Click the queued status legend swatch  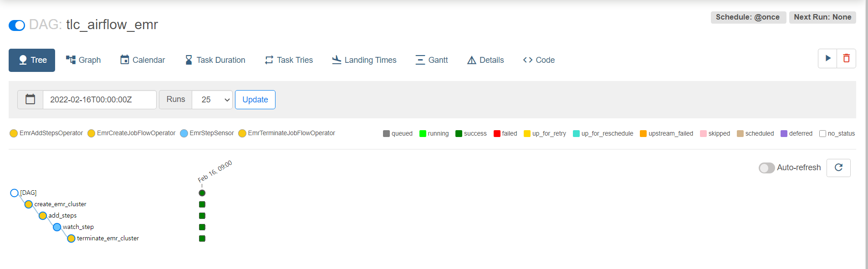(386, 133)
